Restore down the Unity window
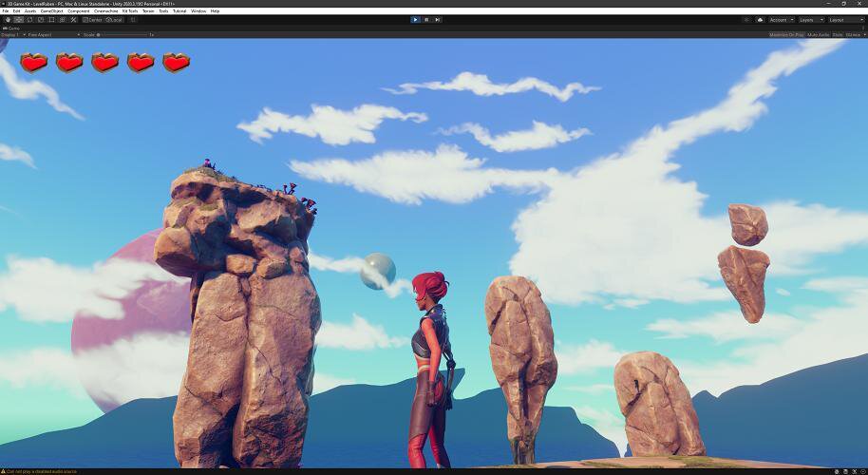868x475 pixels. [843, 3]
